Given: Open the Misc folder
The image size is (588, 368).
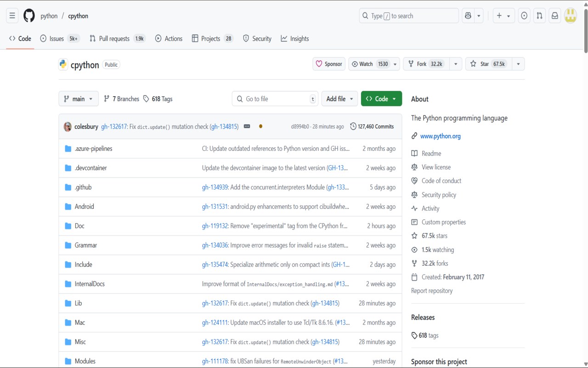Looking at the screenshot, I should click(x=80, y=342).
